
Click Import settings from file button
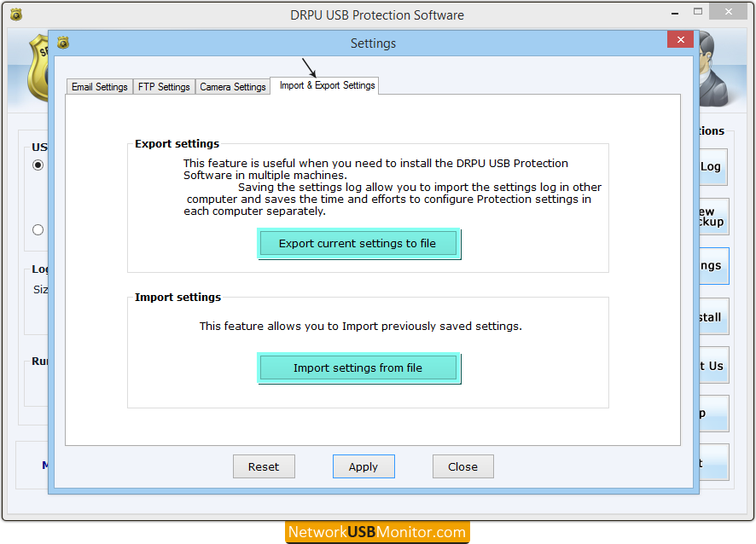pyautogui.click(x=358, y=368)
